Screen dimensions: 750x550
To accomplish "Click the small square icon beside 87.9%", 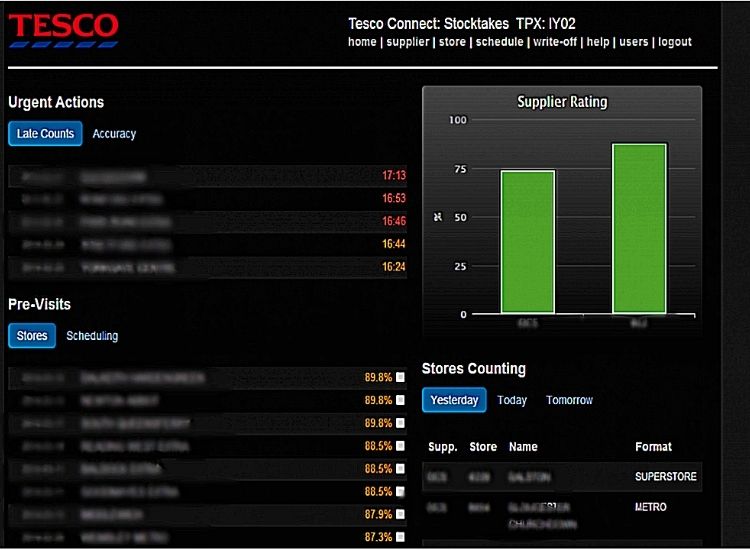I will pyautogui.click(x=400, y=514).
